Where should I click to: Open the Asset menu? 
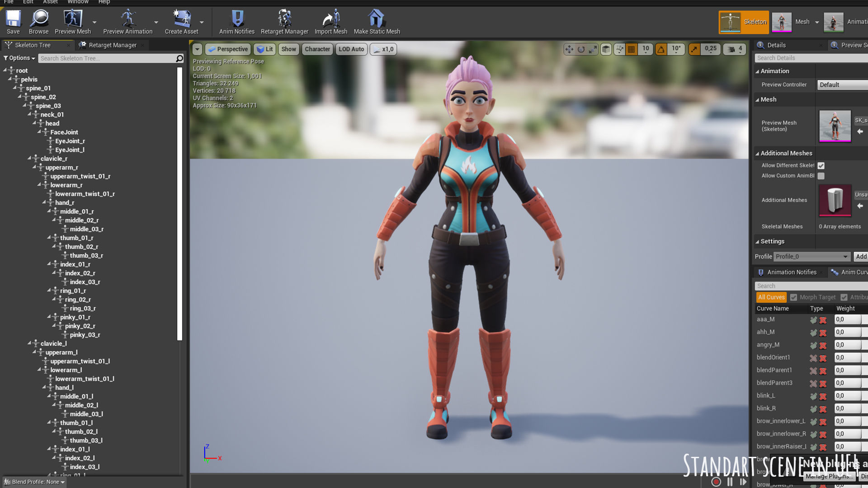(50, 2)
